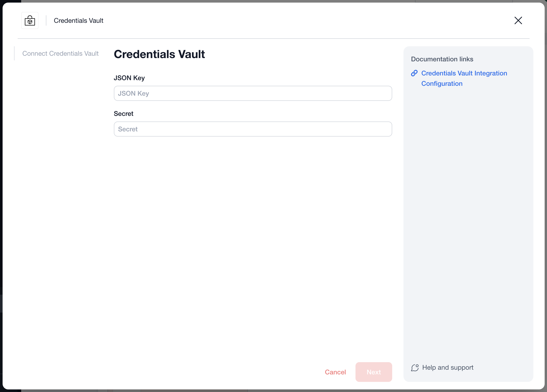Click the Help and support chat icon
This screenshot has height=392, width=547.
pyautogui.click(x=415, y=368)
